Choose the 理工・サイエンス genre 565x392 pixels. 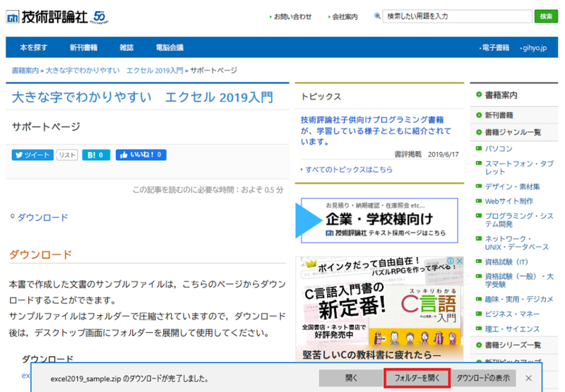pyautogui.click(x=512, y=329)
